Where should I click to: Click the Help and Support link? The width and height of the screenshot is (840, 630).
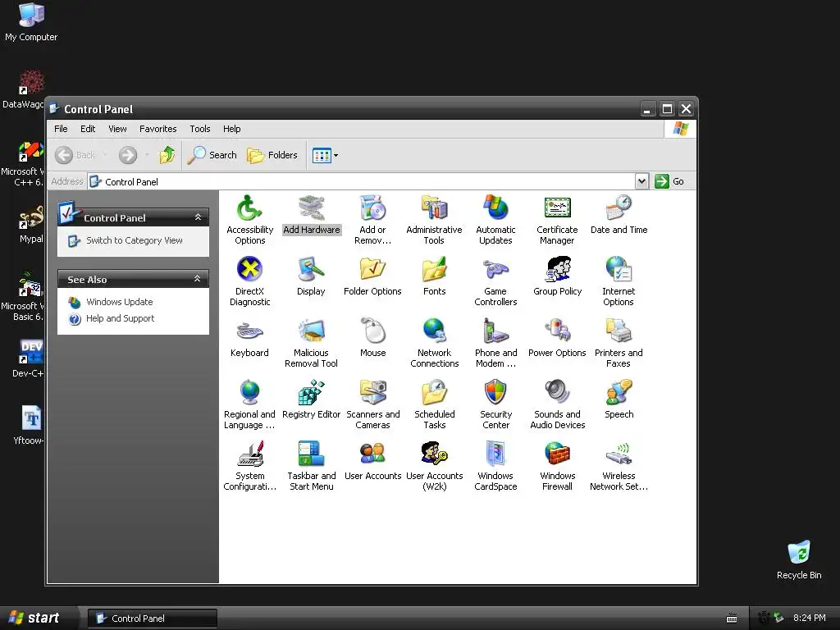pyautogui.click(x=120, y=318)
